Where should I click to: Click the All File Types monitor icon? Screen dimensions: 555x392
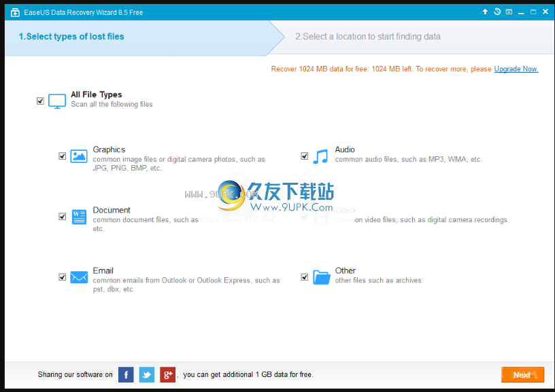click(x=57, y=101)
